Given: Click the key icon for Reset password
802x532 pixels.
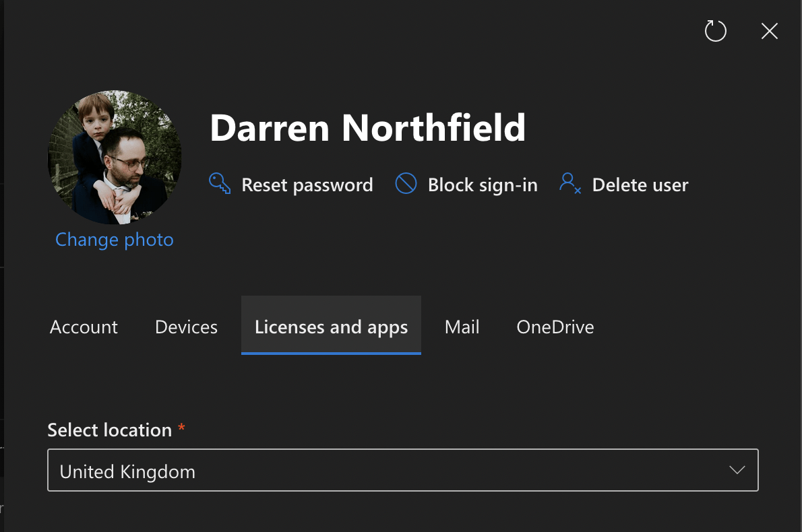Looking at the screenshot, I should pos(220,184).
